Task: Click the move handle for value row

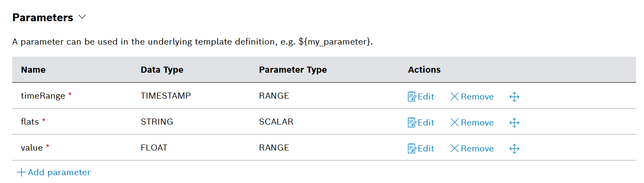Action: pyautogui.click(x=514, y=148)
